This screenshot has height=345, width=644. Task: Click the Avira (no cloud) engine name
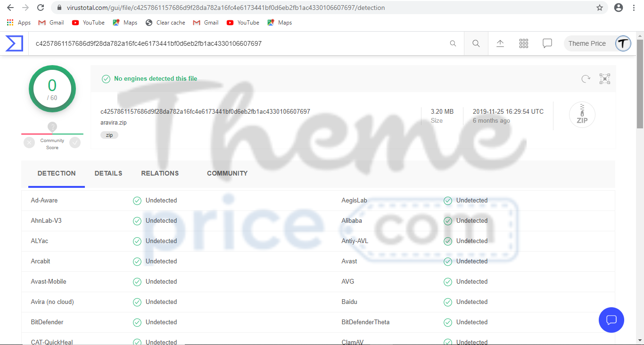pyautogui.click(x=52, y=302)
